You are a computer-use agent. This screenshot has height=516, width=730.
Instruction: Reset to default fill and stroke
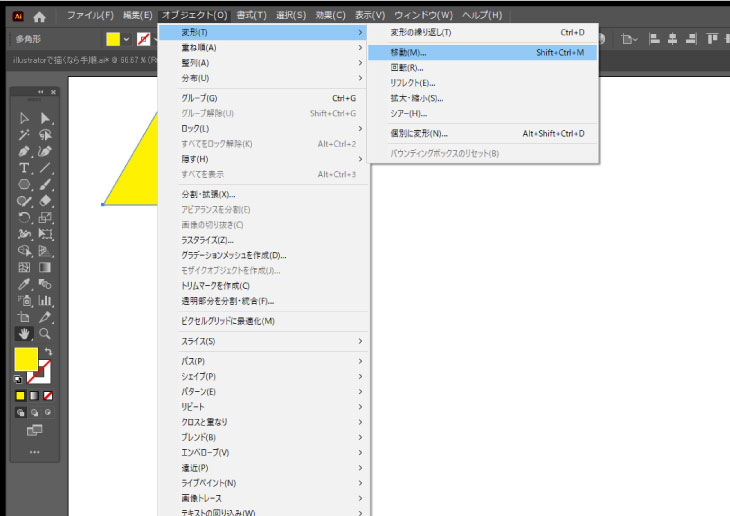coord(18,380)
